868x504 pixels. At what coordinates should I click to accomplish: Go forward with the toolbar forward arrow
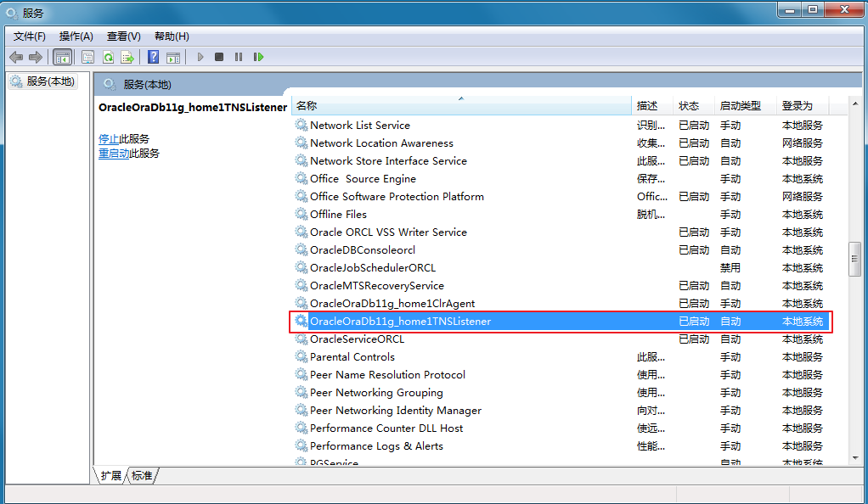36,57
